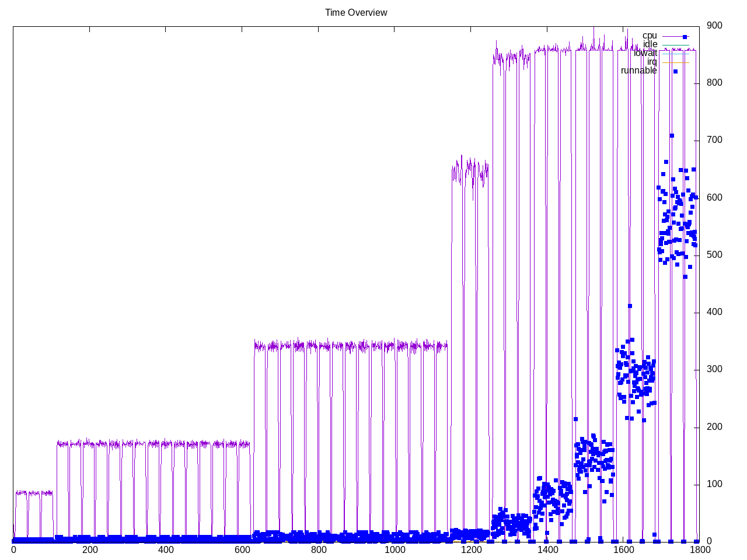Click the isolated runnable point near 410

coord(630,306)
